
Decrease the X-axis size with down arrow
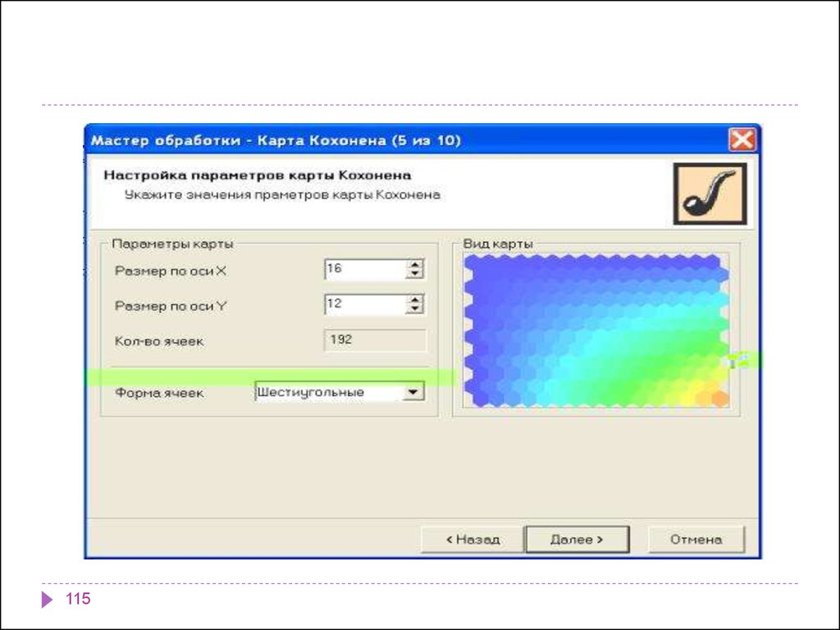click(415, 274)
